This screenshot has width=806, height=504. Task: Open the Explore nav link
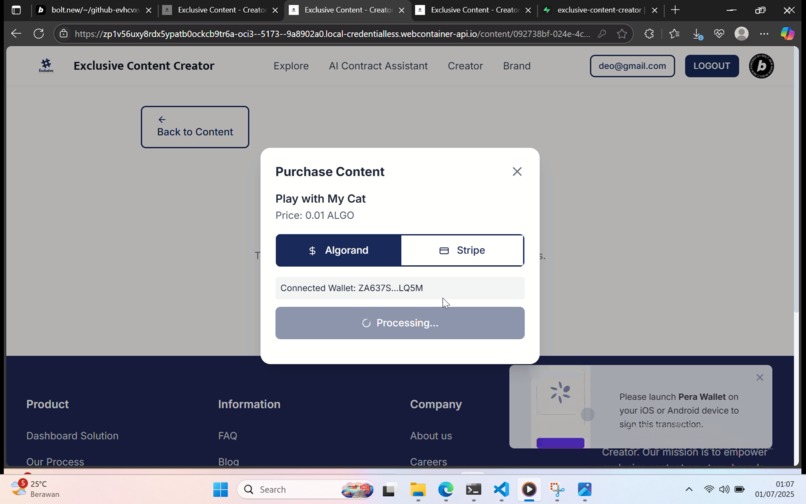(291, 66)
